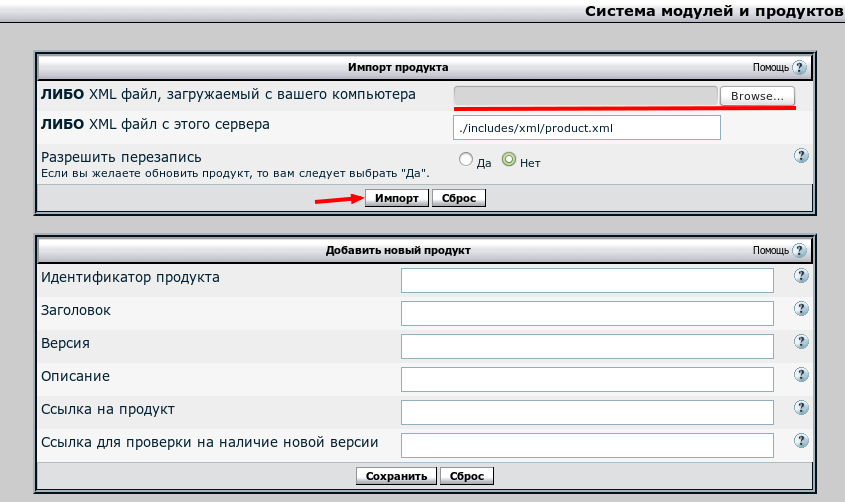Click the new version check URL field
Viewport: 845px width, 502px height.
coord(587,445)
